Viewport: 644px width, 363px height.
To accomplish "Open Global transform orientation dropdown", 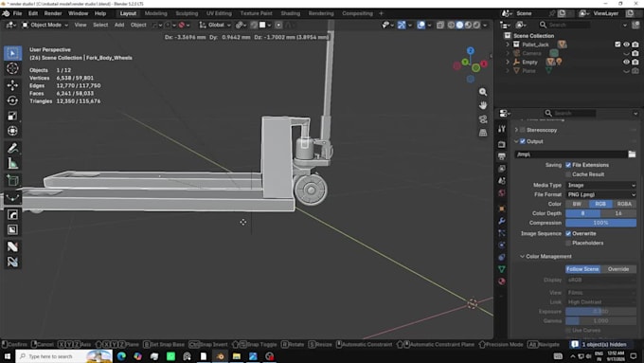I will 215,25.
